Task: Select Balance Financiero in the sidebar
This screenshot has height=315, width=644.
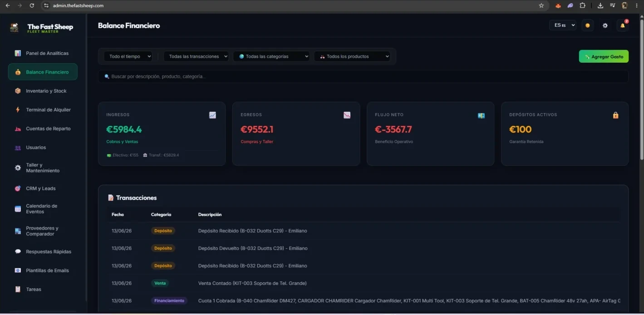Action: tap(43, 72)
